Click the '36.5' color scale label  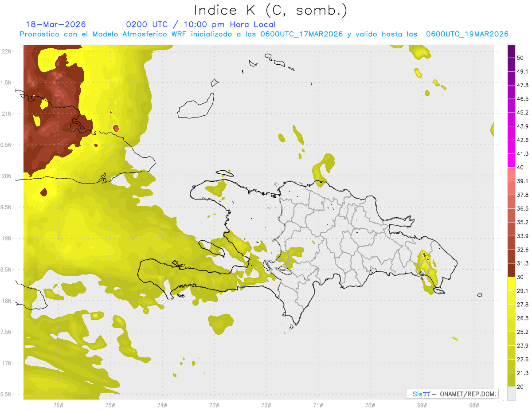[x=523, y=208]
